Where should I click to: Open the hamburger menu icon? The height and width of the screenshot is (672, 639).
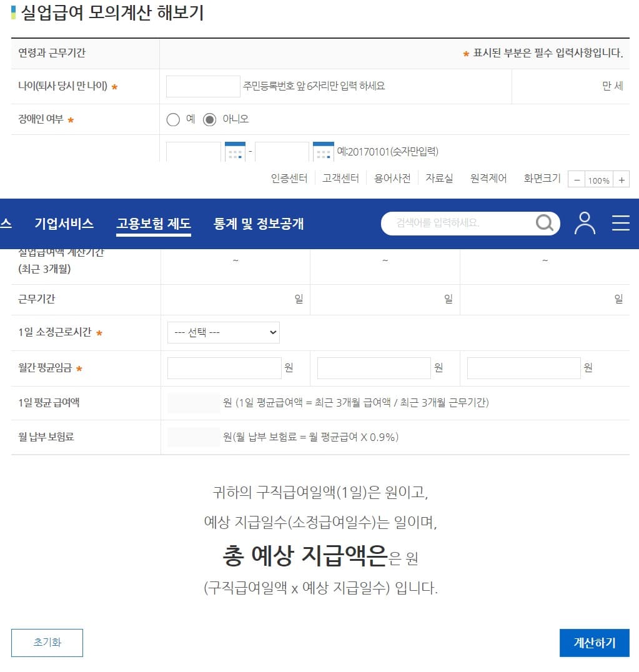(620, 224)
